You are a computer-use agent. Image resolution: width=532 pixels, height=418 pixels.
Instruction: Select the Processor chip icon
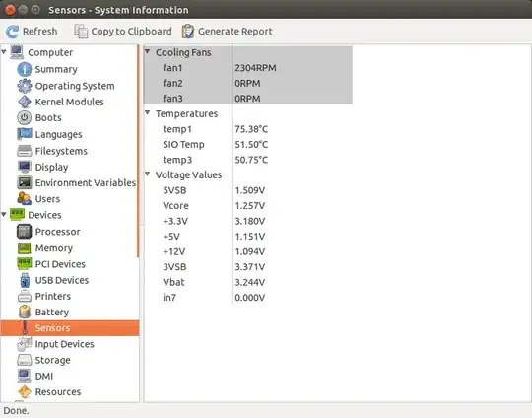[x=24, y=232]
